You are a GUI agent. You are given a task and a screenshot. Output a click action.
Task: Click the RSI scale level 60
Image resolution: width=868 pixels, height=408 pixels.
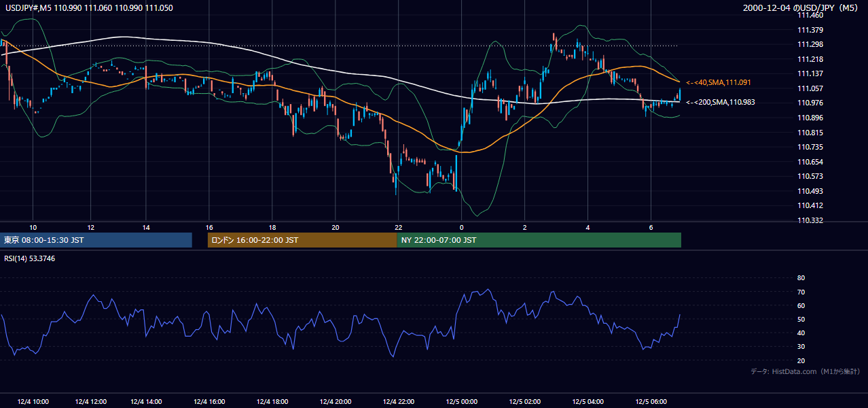pyautogui.click(x=801, y=305)
